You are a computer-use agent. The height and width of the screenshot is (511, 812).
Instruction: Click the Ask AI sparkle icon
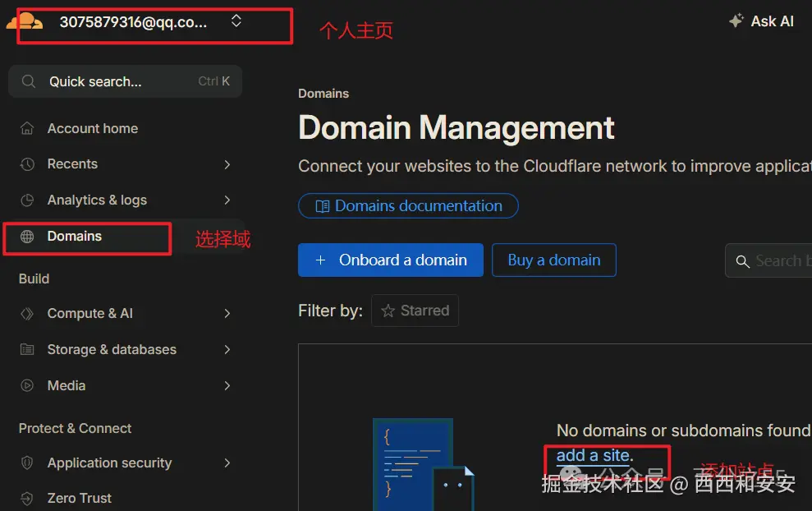pos(736,21)
